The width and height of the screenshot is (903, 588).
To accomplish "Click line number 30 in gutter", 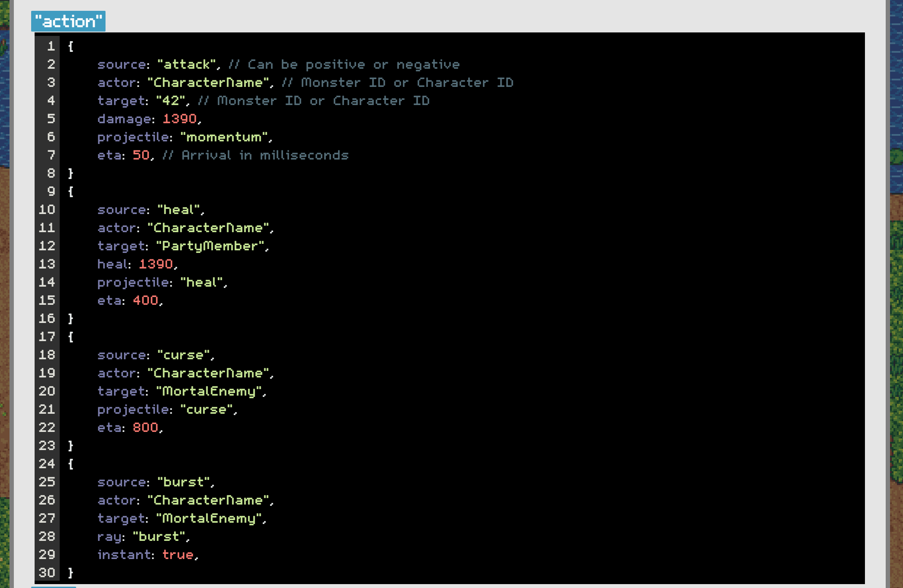I will [47, 573].
